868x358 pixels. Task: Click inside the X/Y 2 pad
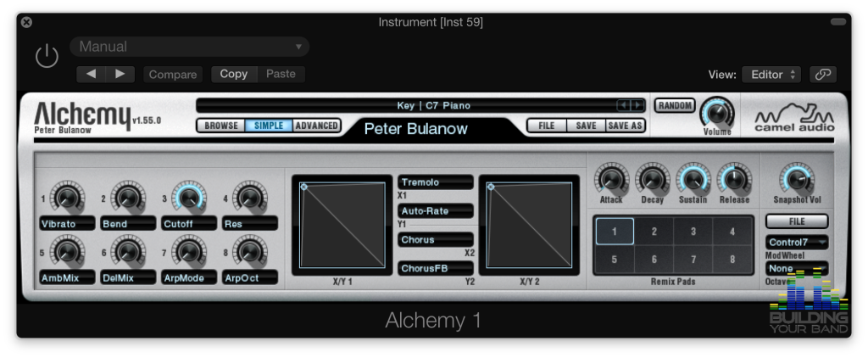point(530,225)
